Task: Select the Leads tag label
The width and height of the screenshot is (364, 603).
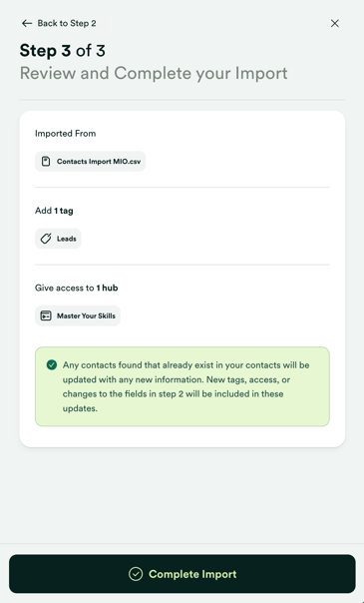Action: pos(67,239)
